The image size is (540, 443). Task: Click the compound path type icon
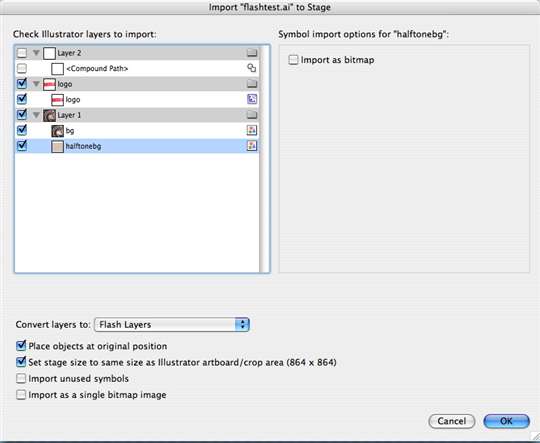coord(252,68)
